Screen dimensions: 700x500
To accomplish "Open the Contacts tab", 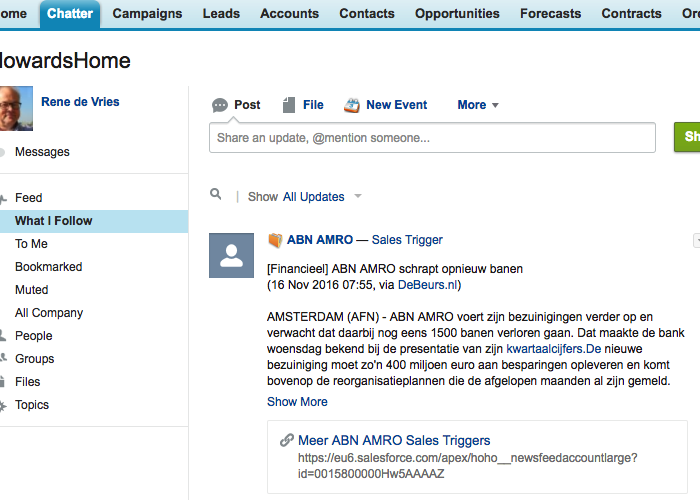I will coord(367,14).
